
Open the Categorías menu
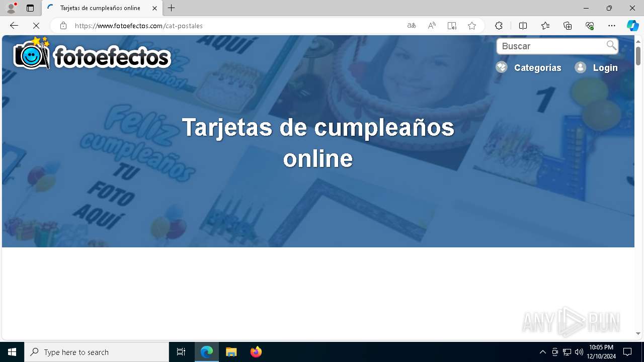point(538,68)
